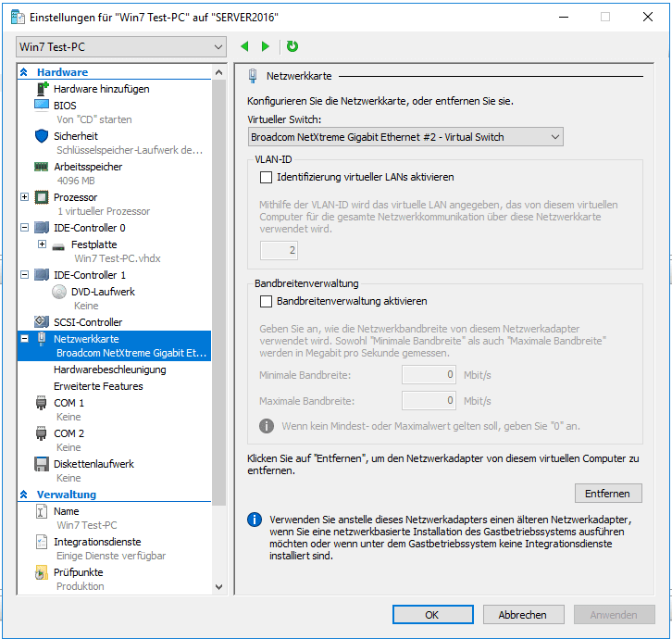Collapse the IDE-Controller 0 node
Image resolution: width=672 pixels, height=639 pixels.
(x=25, y=227)
